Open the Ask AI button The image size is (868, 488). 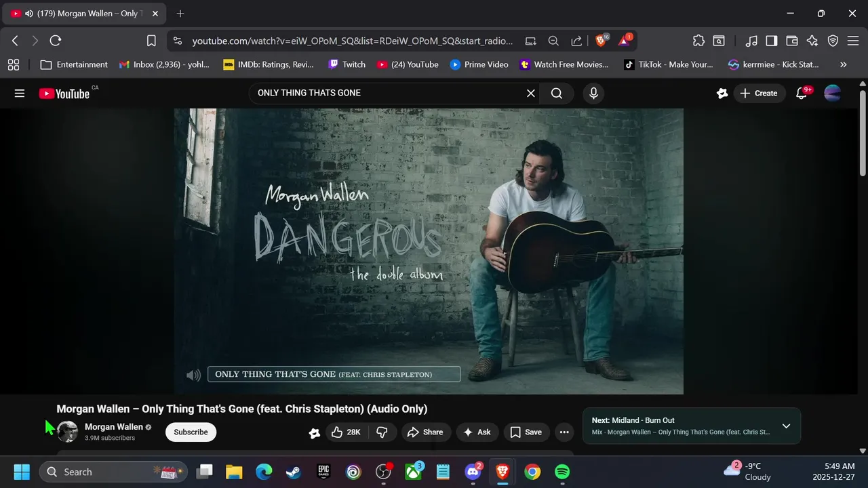(x=477, y=432)
